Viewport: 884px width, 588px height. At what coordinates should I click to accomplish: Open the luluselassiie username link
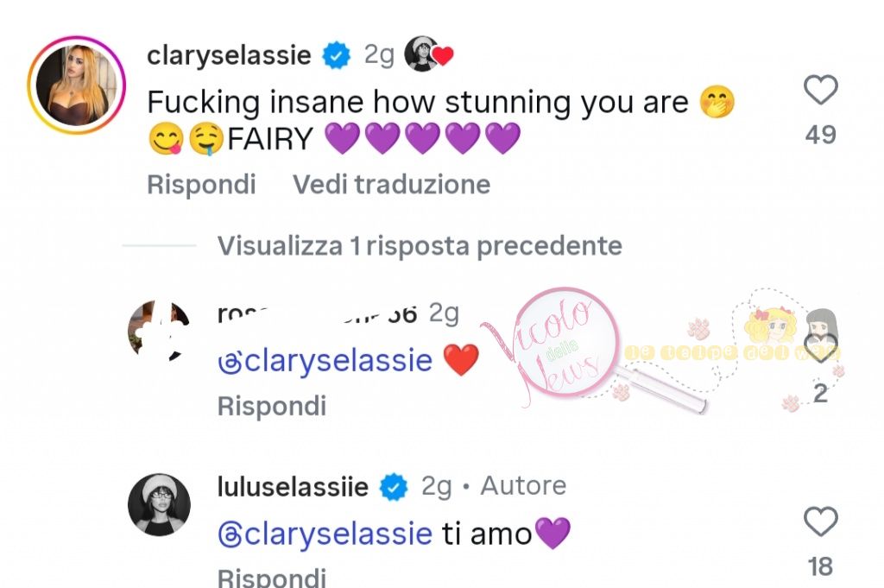click(293, 487)
